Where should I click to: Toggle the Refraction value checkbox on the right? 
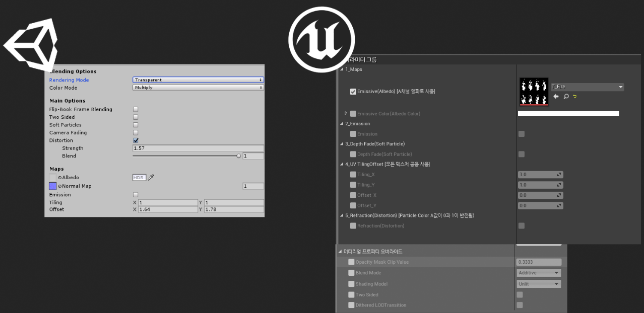click(x=522, y=226)
